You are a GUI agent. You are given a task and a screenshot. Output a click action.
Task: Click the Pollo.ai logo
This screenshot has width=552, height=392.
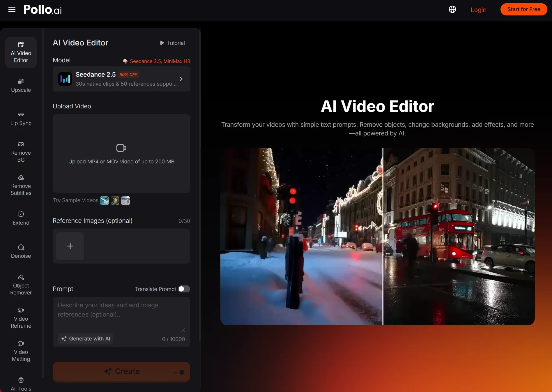43,10
